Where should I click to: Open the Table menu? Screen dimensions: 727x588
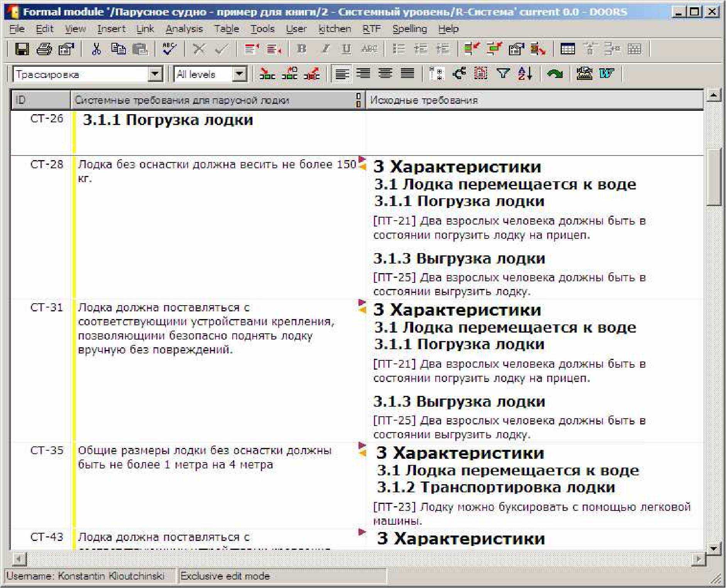[x=227, y=29]
